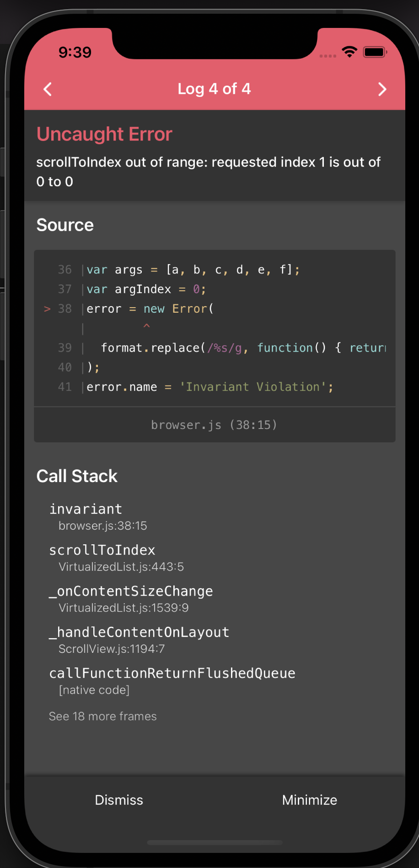Go to previous log with left chevron
This screenshot has height=868, width=419.
pyautogui.click(x=48, y=89)
